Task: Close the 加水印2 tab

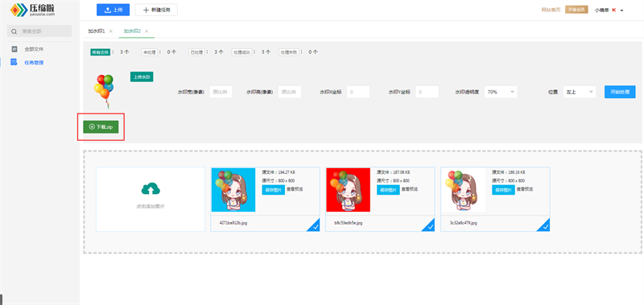Action: coord(147,31)
